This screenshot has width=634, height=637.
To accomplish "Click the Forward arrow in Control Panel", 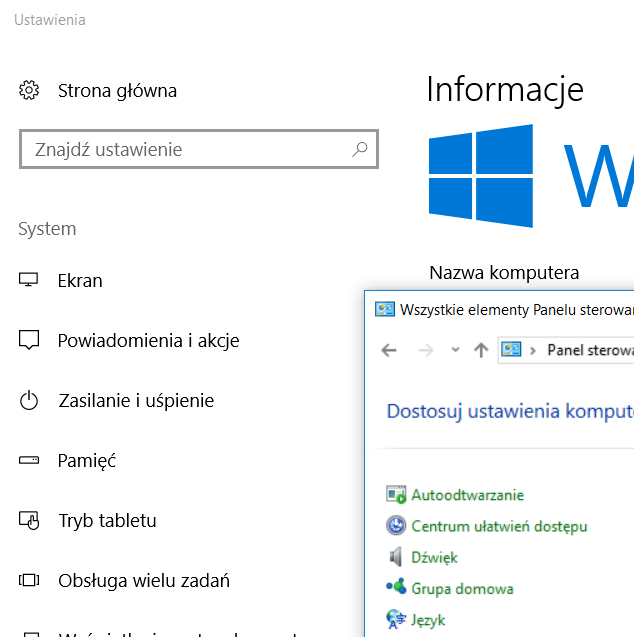I will pyautogui.click(x=425, y=350).
